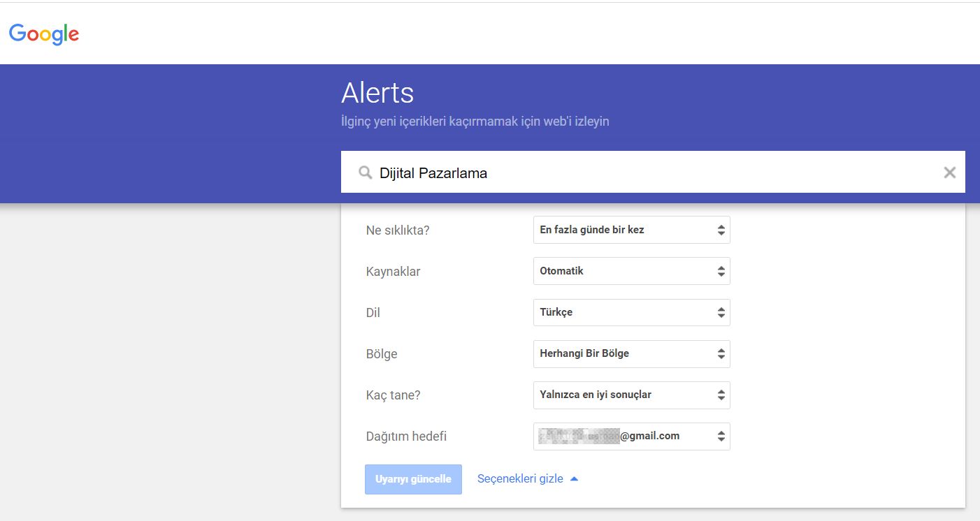Image resolution: width=980 pixels, height=521 pixels.
Task: Click the Ne sıklıkta? label
Action: tap(398, 230)
